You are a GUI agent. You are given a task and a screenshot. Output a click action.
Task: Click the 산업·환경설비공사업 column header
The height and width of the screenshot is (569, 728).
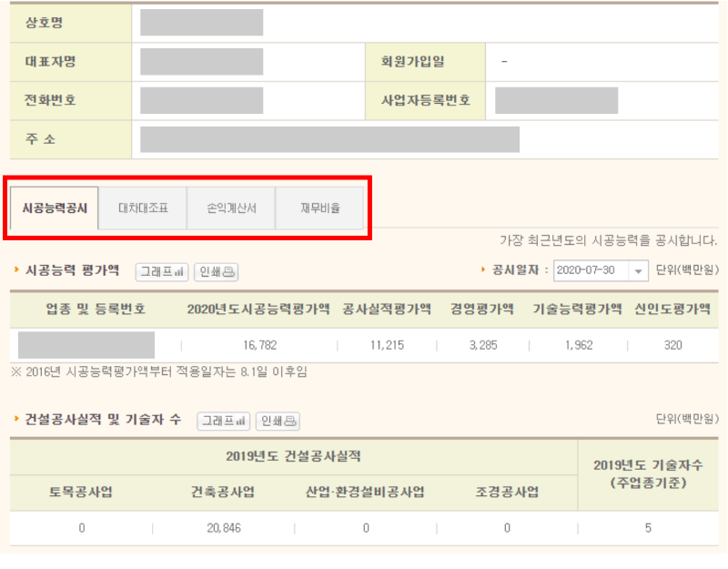pyautogui.click(x=365, y=492)
